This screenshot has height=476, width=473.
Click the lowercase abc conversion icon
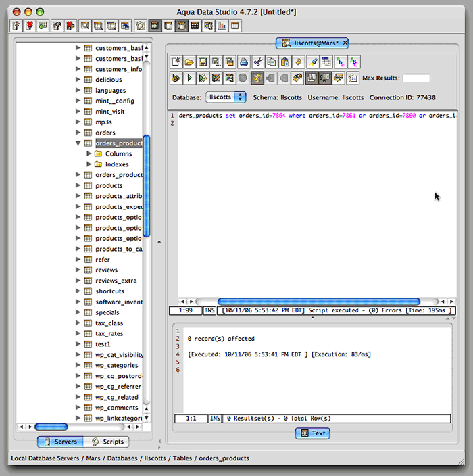click(x=341, y=62)
